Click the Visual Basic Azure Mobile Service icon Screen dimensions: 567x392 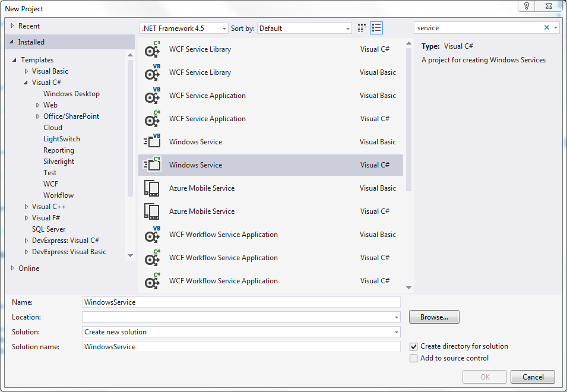click(x=152, y=188)
